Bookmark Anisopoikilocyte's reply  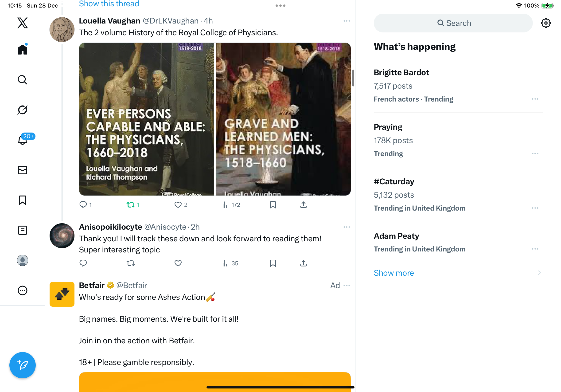[x=273, y=263]
